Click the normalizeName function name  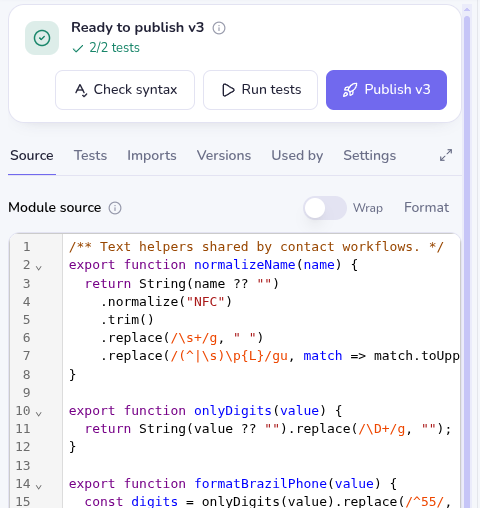click(245, 265)
